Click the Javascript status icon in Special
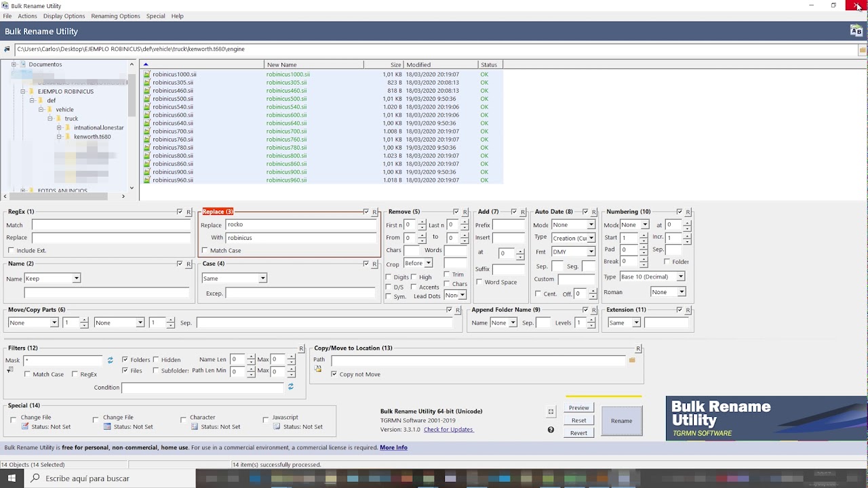 pyautogui.click(x=277, y=427)
